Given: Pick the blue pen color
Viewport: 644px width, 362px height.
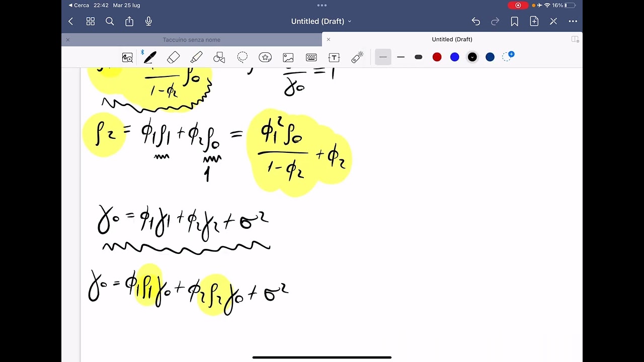Looking at the screenshot, I should pos(454,57).
